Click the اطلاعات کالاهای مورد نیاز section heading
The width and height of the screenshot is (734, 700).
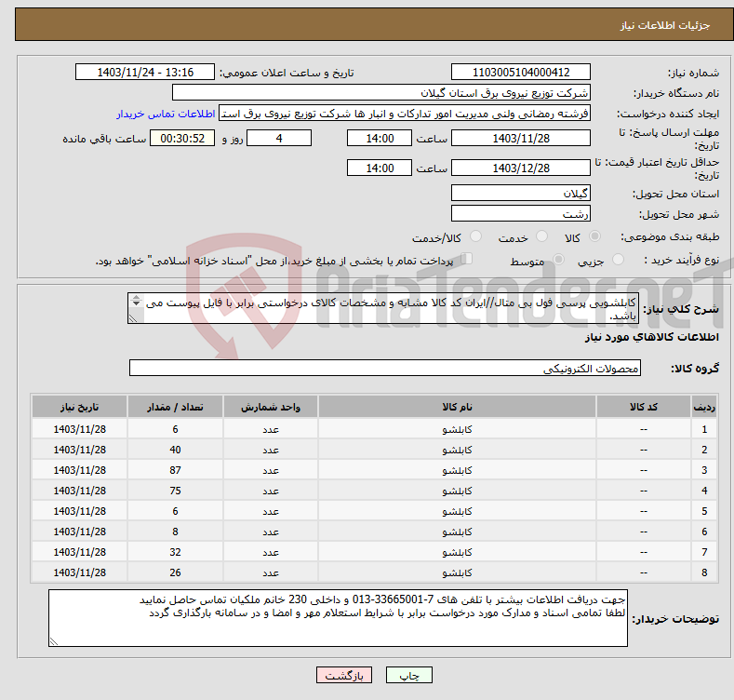(x=651, y=337)
